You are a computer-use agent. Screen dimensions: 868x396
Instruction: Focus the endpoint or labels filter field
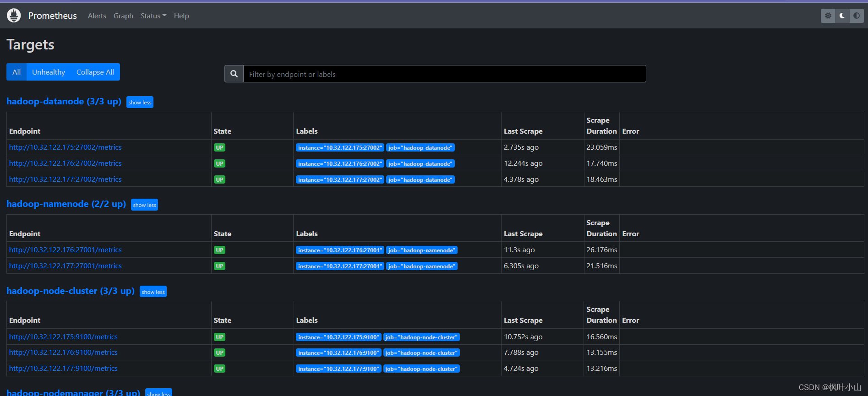pos(444,74)
